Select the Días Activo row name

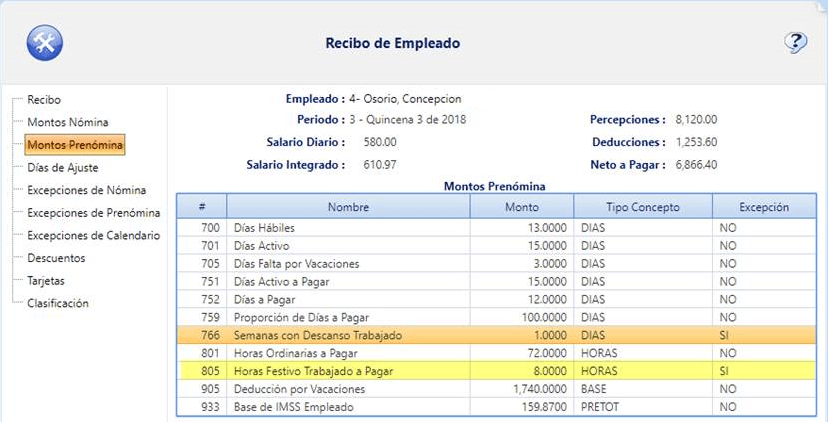tap(261, 246)
